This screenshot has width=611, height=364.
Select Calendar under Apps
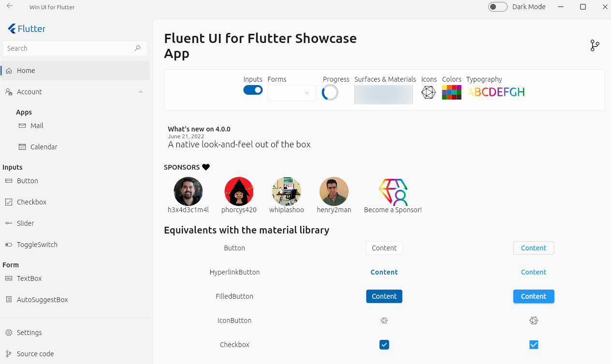44,146
